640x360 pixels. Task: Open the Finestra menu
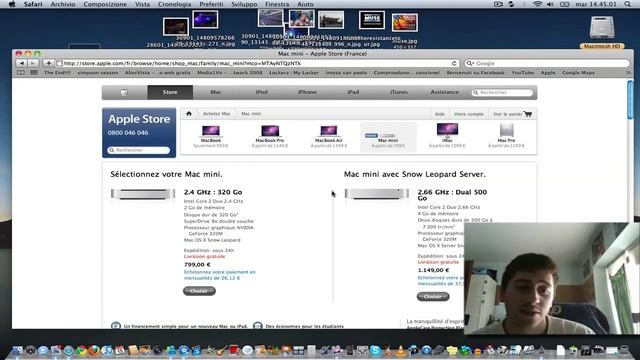(277, 4)
